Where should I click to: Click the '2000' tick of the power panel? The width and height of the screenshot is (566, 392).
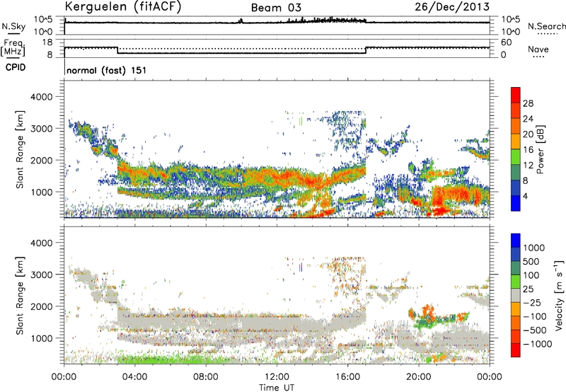pyautogui.click(x=41, y=160)
